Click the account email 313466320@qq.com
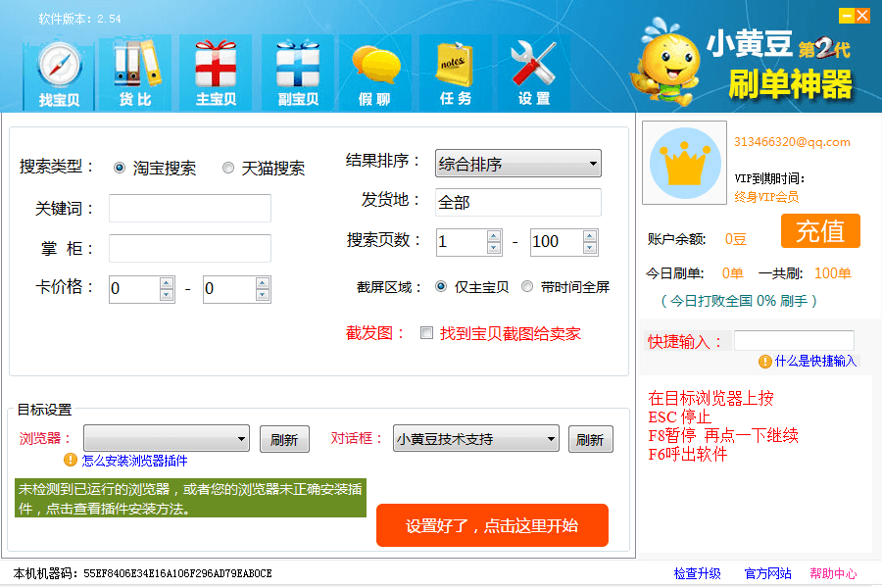882x588 pixels. 792,142
